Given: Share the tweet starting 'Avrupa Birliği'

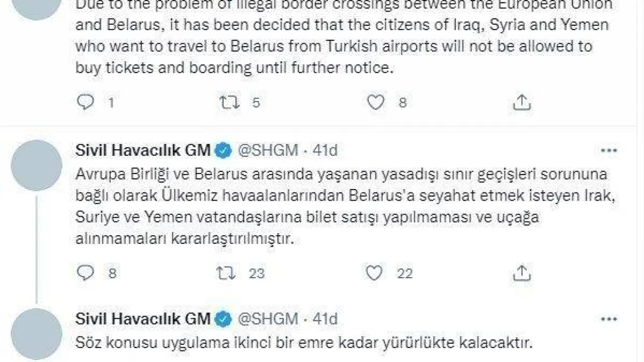Looking at the screenshot, I should click(522, 273).
